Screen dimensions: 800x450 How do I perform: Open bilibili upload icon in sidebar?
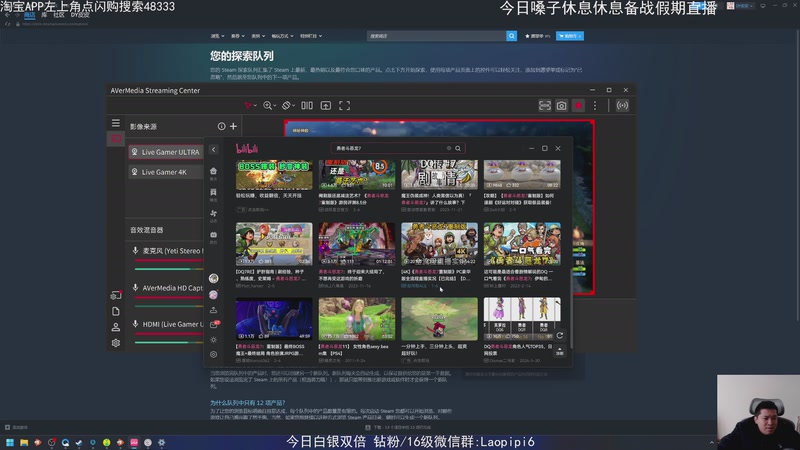point(213,310)
